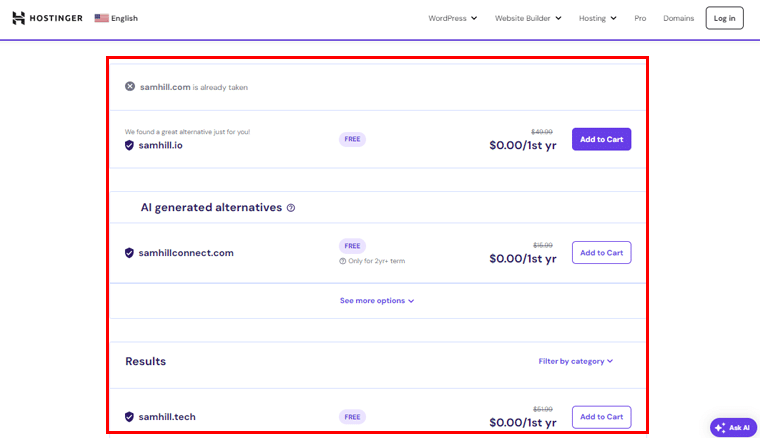Click the $0.00/1st yr price for samhill.io
The height and width of the screenshot is (438, 760).
tap(523, 145)
